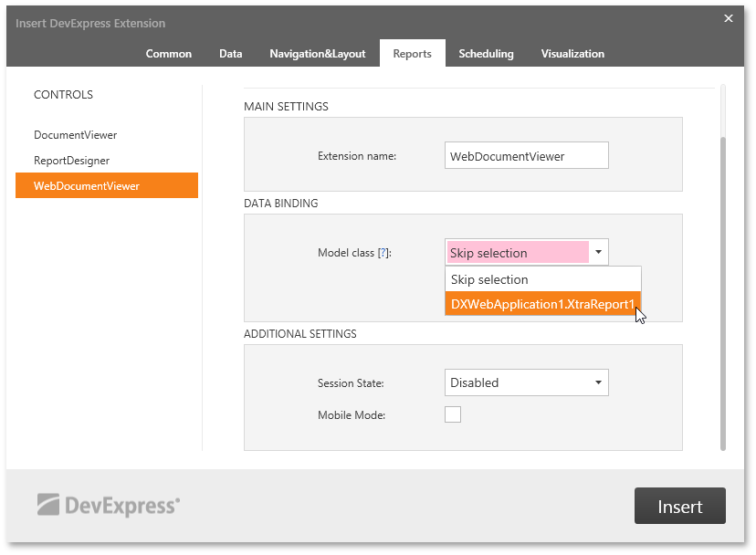Viewport: 756px width, 555px height.
Task: Choose ReportDesigner from the controls list
Action: (72, 161)
